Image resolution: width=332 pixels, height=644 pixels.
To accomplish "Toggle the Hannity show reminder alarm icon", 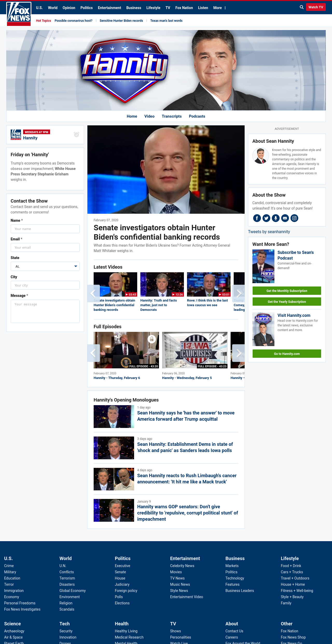I will click(x=77, y=134).
